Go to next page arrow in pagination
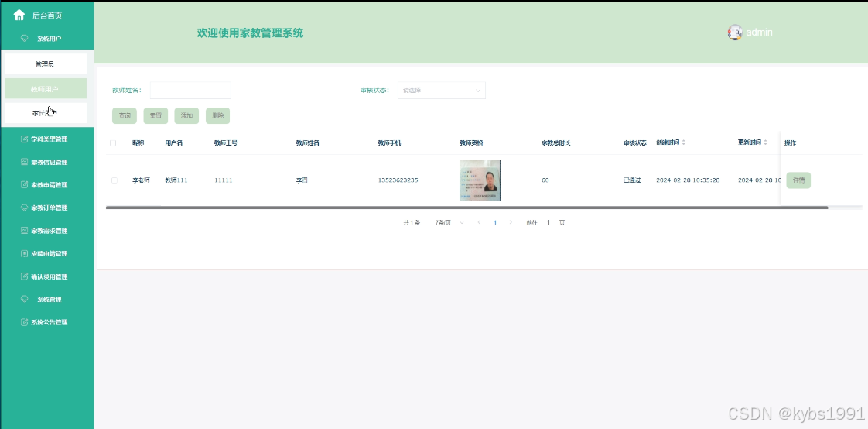 point(511,222)
